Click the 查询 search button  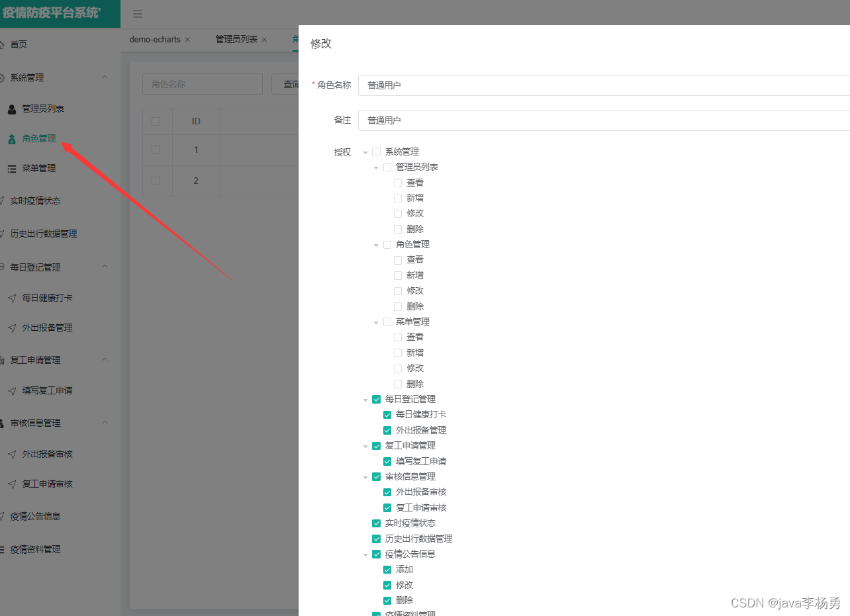[291, 83]
